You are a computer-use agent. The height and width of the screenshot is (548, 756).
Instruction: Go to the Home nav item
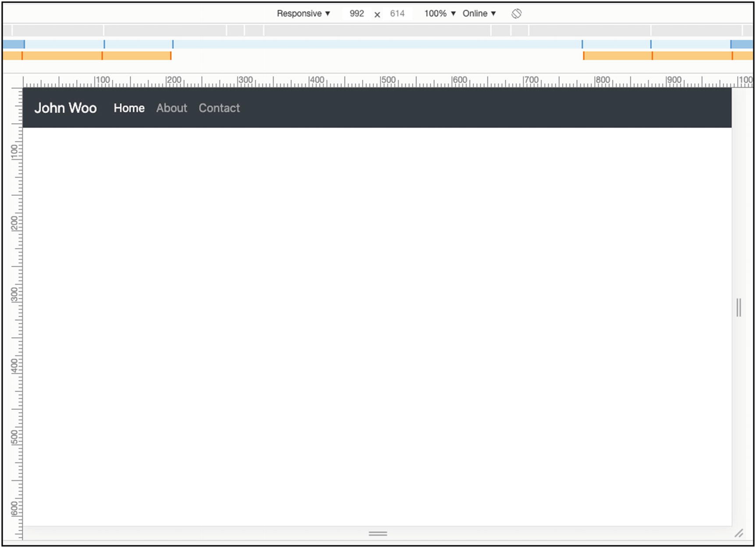(x=129, y=108)
